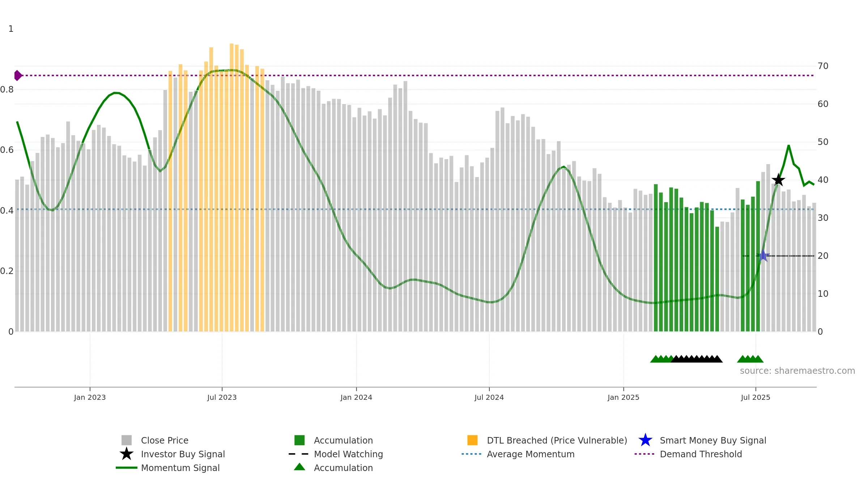Click the blue Smart Money Buy Signal star on chart

click(763, 256)
